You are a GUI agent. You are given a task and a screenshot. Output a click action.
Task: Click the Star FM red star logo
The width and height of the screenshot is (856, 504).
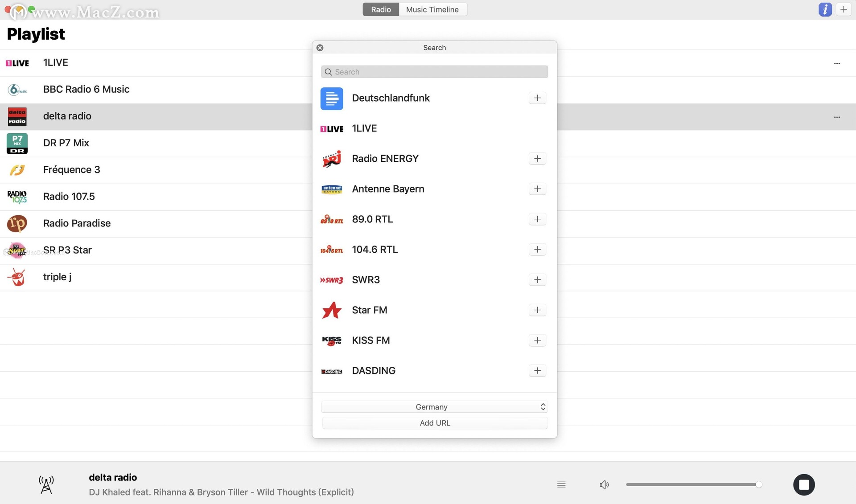(332, 310)
